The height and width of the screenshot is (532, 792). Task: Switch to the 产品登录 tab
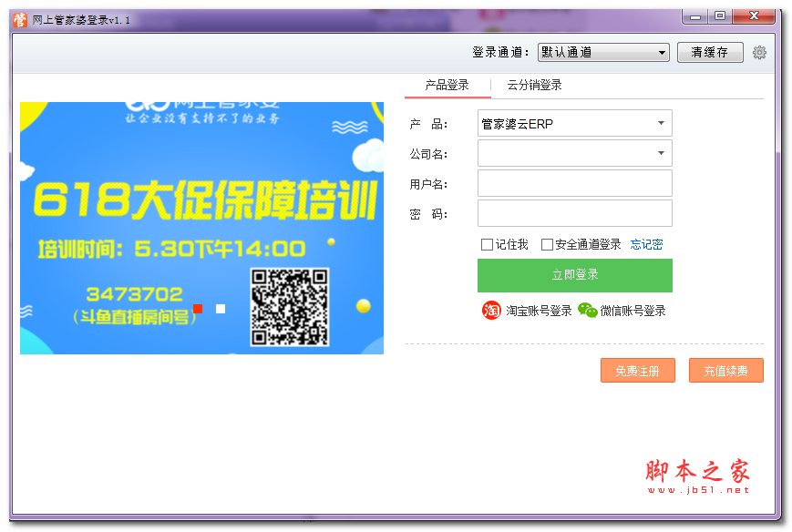point(447,85)
